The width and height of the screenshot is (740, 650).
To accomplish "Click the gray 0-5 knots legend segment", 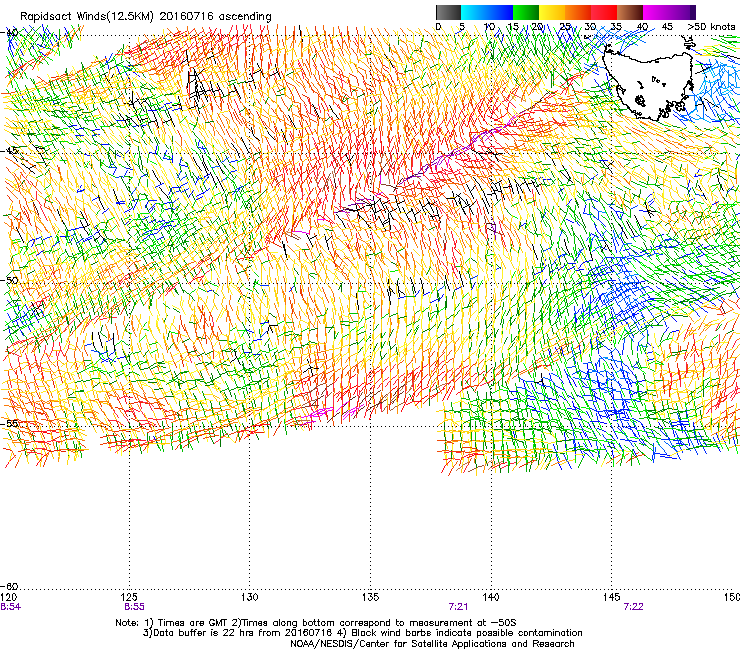I will point(448,12).
